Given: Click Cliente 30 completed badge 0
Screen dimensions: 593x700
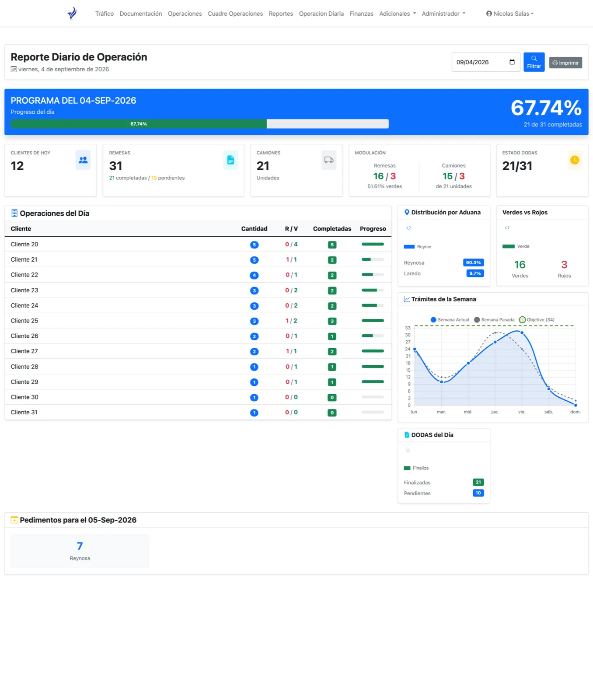Looking at the screenshot, I should point(332,398).
